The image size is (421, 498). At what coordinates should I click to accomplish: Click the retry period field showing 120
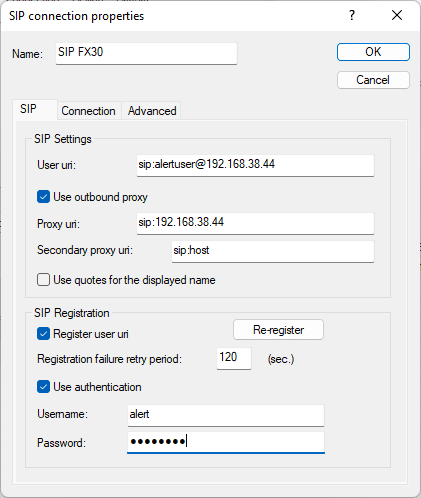point(234,358)
